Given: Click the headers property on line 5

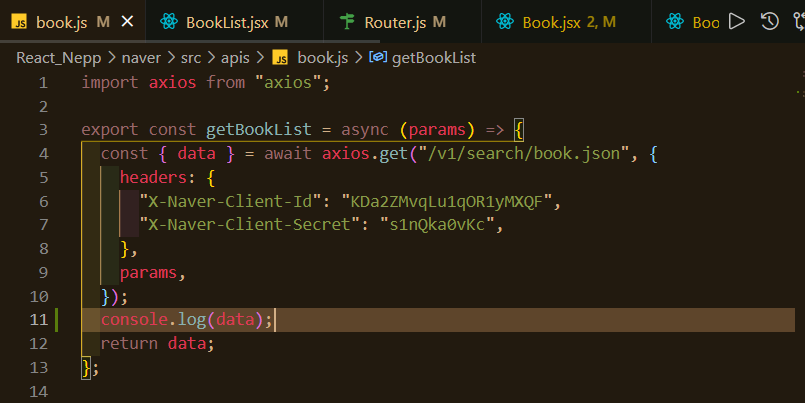Looking at the screenshot, I should point(153,178).
